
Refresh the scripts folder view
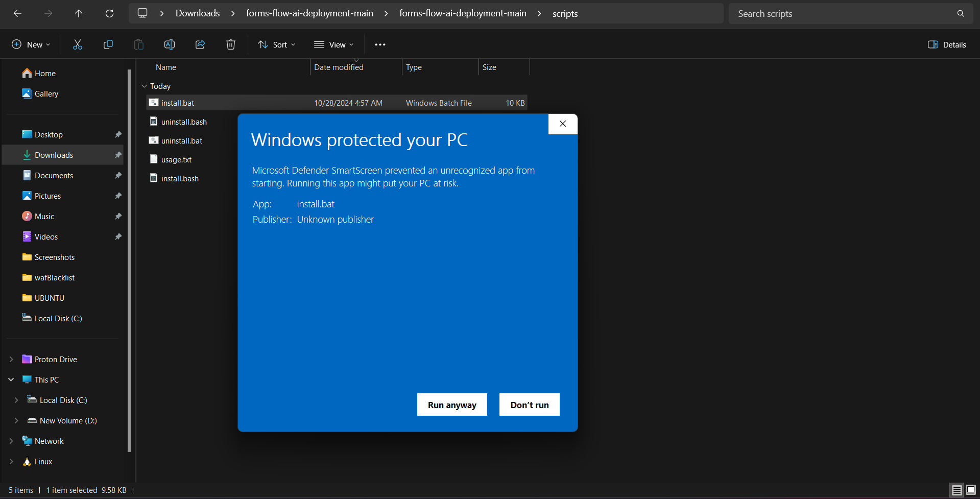point(109,13)
